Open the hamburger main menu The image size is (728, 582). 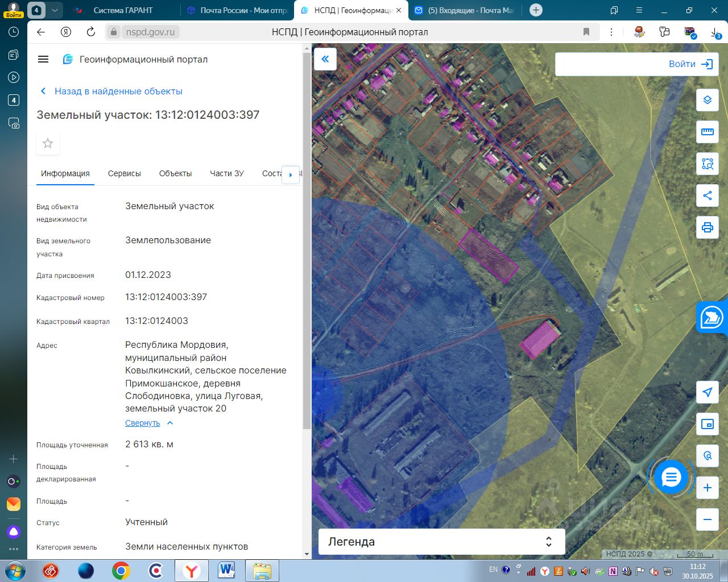[43, 59]
